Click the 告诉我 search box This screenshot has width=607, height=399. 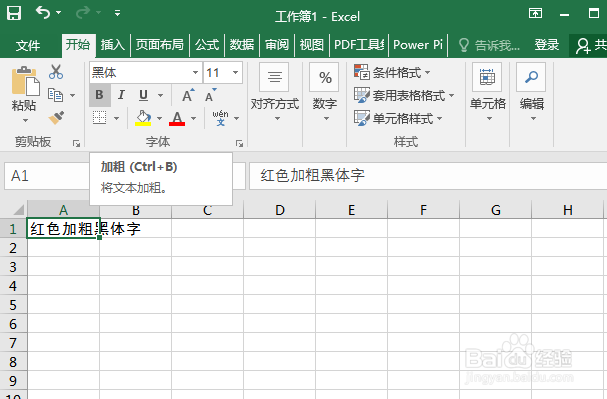[x=489, y=45]
